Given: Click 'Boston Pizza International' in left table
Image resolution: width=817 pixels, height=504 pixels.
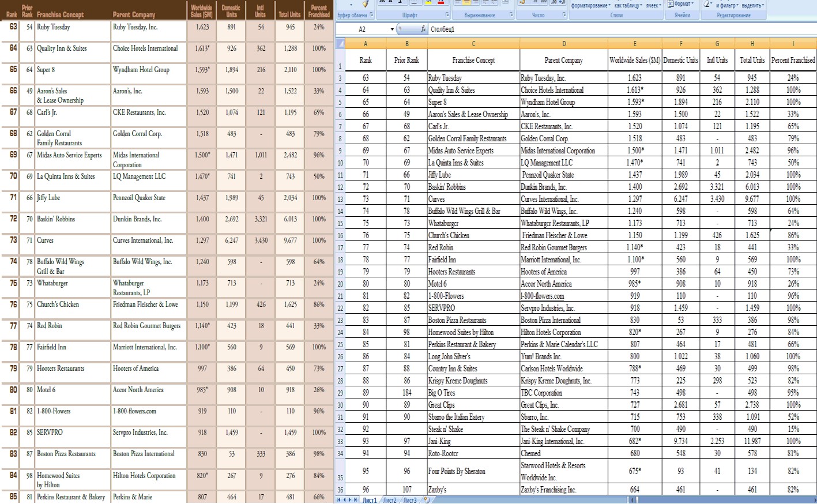Looking at the screenshot, I should pos(144,454).
